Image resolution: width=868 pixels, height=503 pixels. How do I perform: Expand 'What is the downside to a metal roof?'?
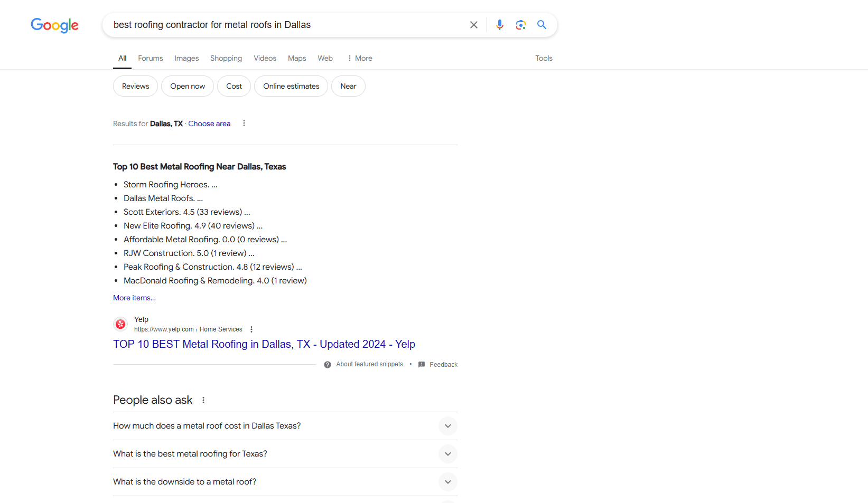pyautogui.click(x=285, y=482)
